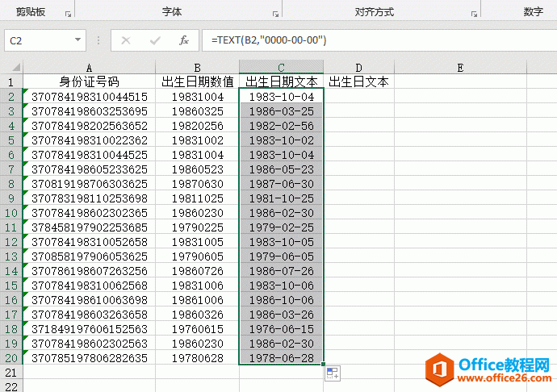Click cell 1979-06-05

(281, 256)
